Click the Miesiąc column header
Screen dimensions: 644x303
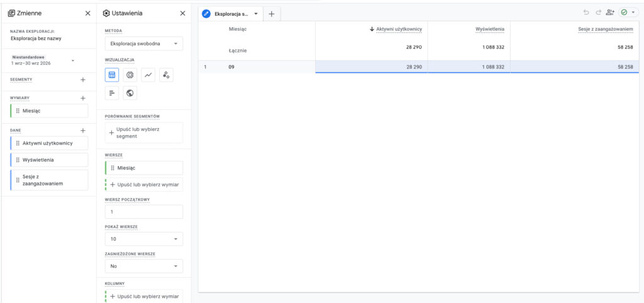coord(238,29)
